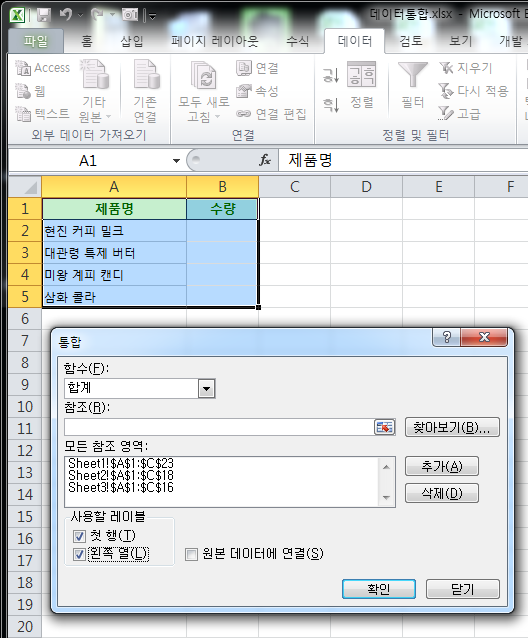Import data from 텍스트 (Text)

click(x=42, y=114)
